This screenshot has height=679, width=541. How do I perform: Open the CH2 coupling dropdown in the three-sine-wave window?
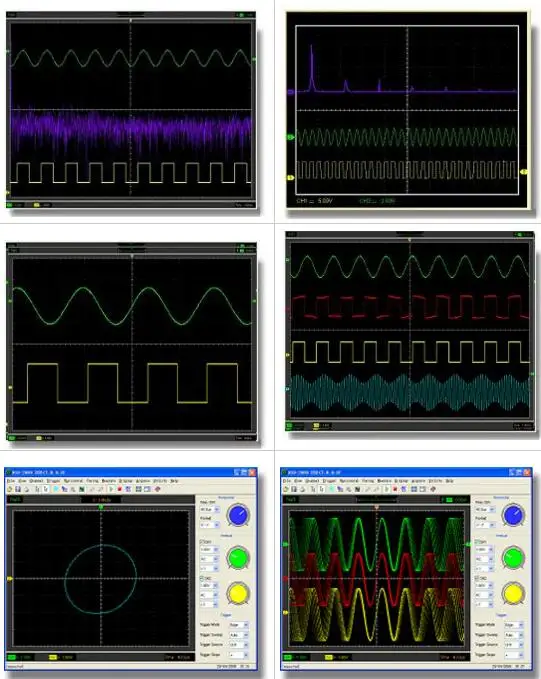pos(484,595)
